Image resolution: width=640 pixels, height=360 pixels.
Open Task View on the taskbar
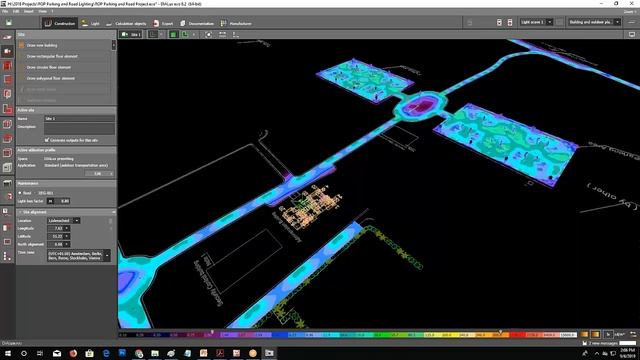(x=40, y=353)
